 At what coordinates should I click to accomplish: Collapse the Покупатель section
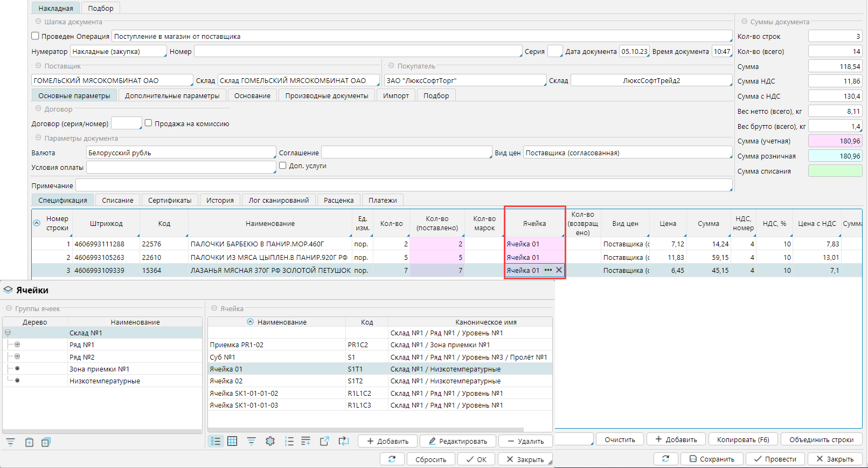point(391,66)
